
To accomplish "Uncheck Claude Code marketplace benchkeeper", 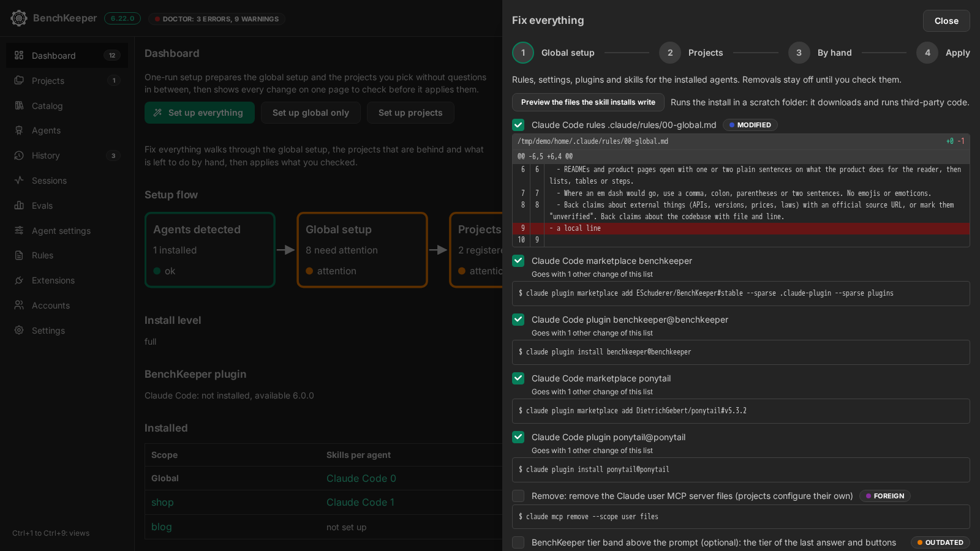I will pos(518,261).
